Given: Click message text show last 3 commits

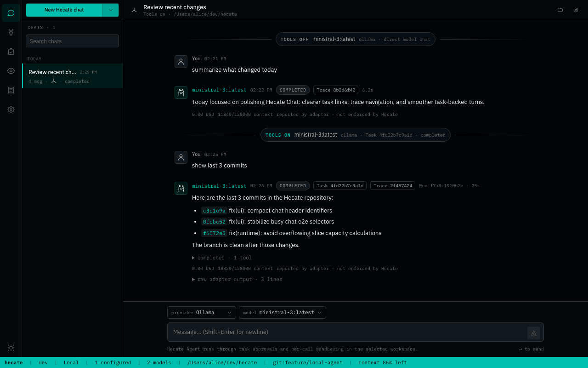Looking at the screenshot, I should [x=220, y=166].
